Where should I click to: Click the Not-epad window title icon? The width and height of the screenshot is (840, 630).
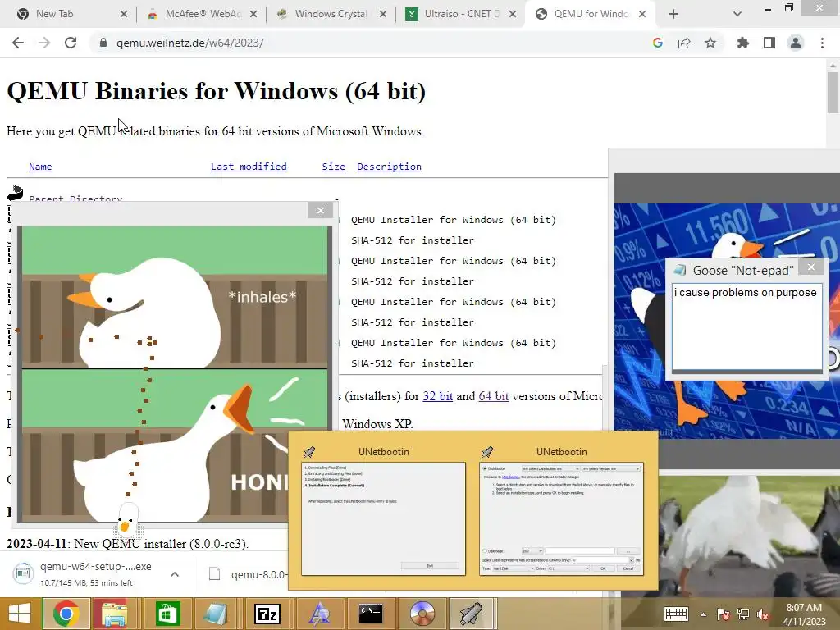[x=679, y=270]
